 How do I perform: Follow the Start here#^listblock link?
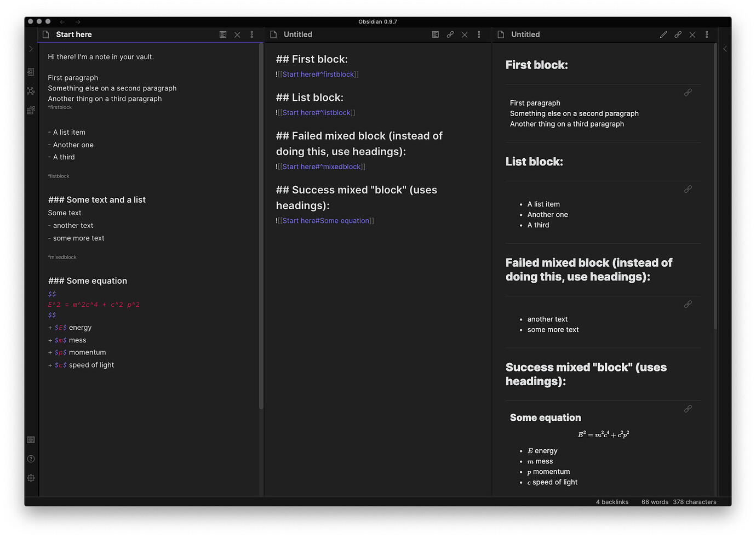[316, 112]
